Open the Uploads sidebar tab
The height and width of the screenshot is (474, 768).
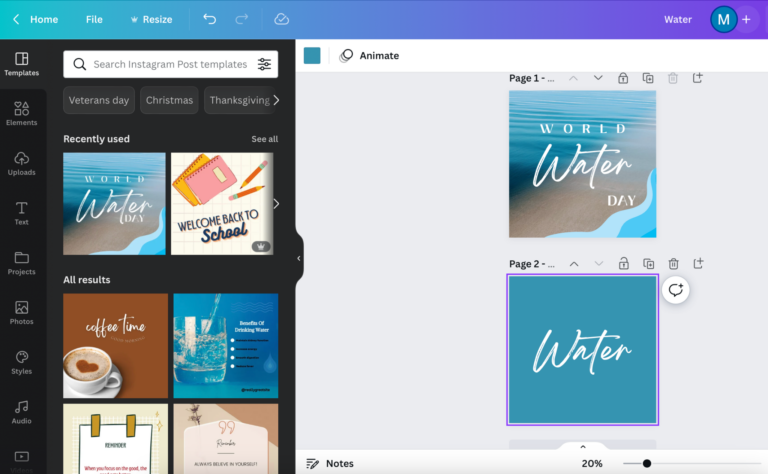click(x=22, y=164)
